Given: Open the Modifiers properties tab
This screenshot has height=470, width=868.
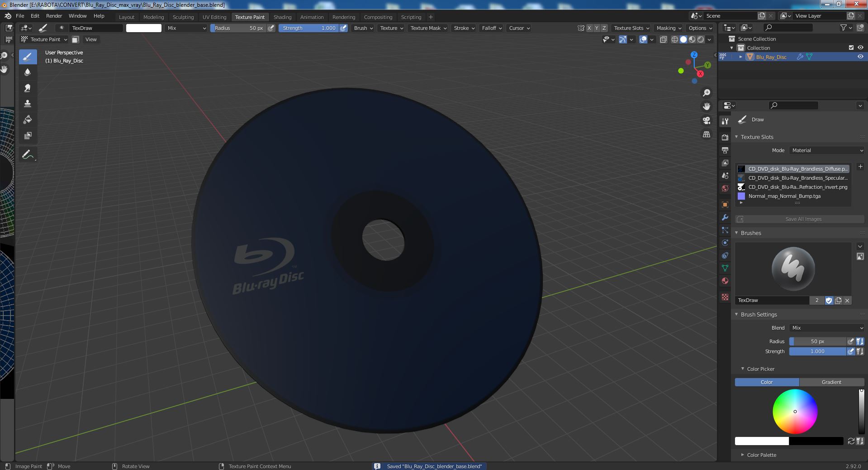Looking at the screenshot, I should pyautogui.click(x=725, y=217).
